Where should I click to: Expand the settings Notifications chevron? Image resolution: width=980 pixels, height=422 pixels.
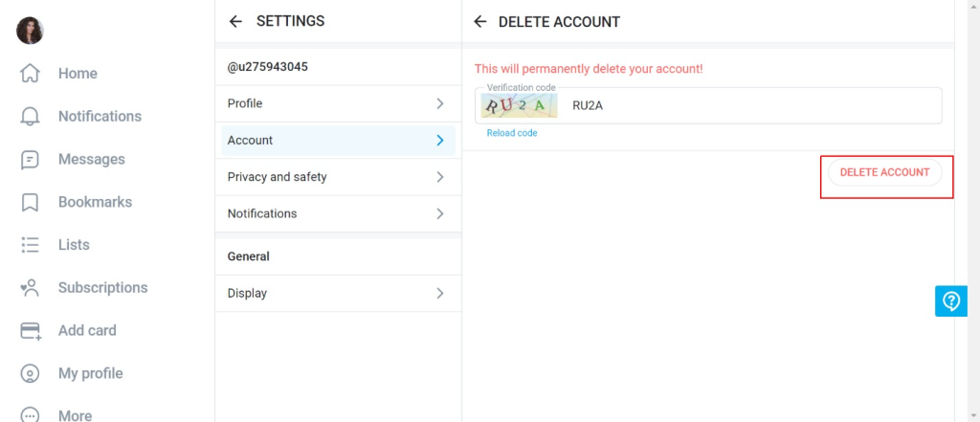click(x=440, y=213)
